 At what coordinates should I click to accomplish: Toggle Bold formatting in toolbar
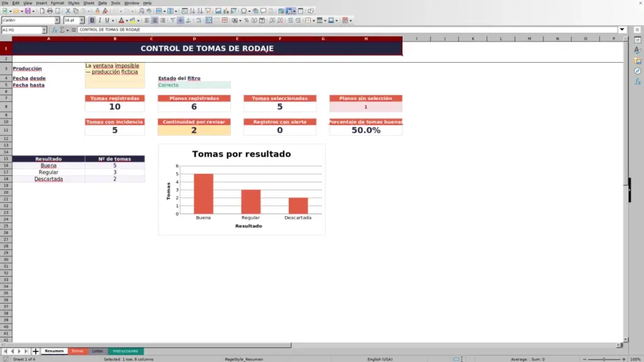92,20
